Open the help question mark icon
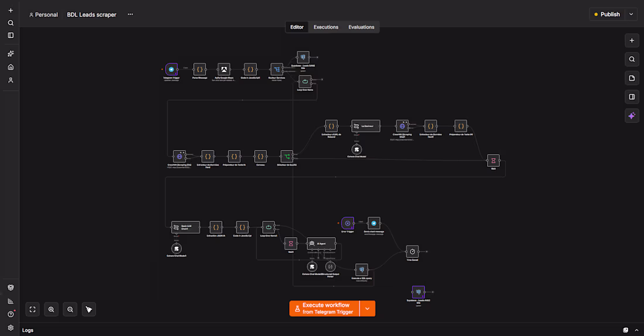The image size is (644, 336). click(11, 314)
